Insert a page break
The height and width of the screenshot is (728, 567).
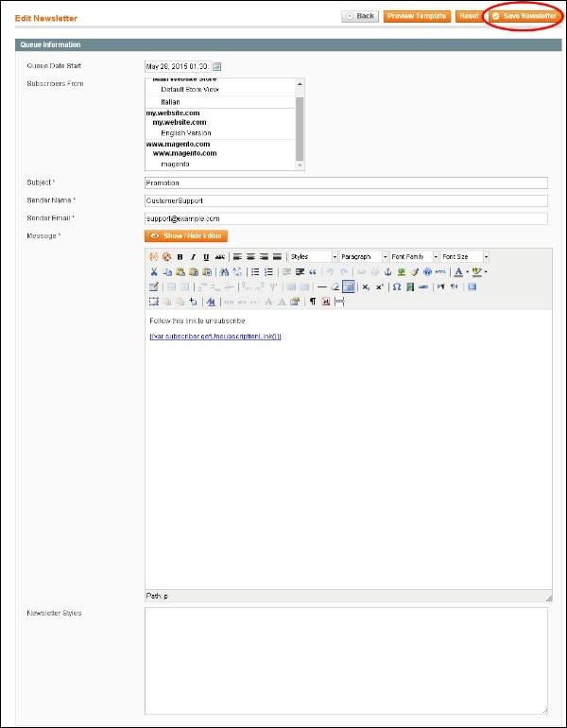[339, 302]
